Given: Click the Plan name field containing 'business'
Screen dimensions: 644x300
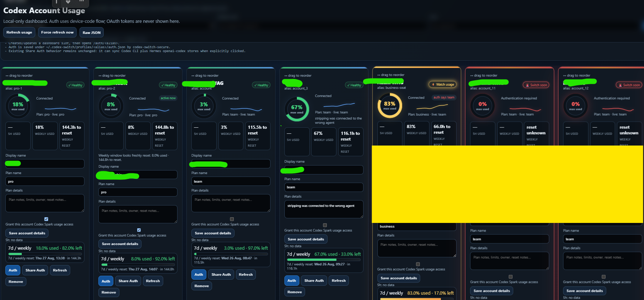Looking at the screenshot, I should pyautogui.click(x=417, y=227).
